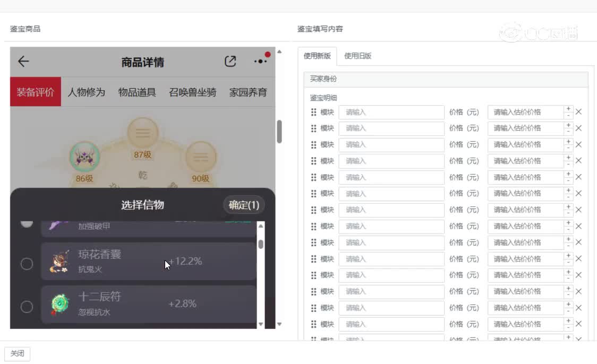Viewport: 597px width, 364px height.
Task: Select the 86级 skull equipment slot
Action: point(84,157)
